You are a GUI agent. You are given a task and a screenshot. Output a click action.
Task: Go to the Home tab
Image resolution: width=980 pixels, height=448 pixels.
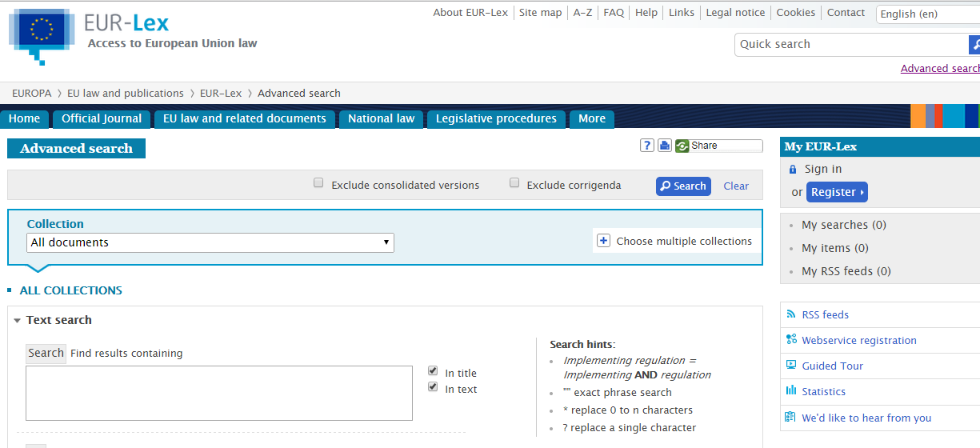24,118
